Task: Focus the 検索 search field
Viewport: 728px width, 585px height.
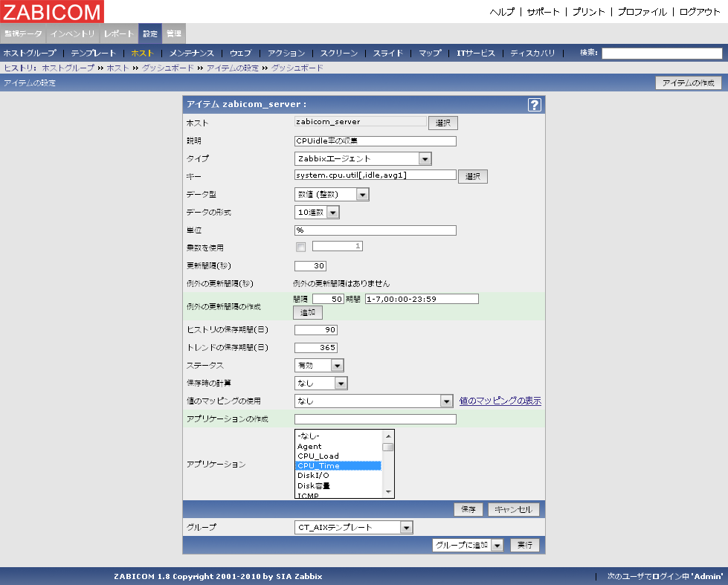Action: (x=662, y=54)
